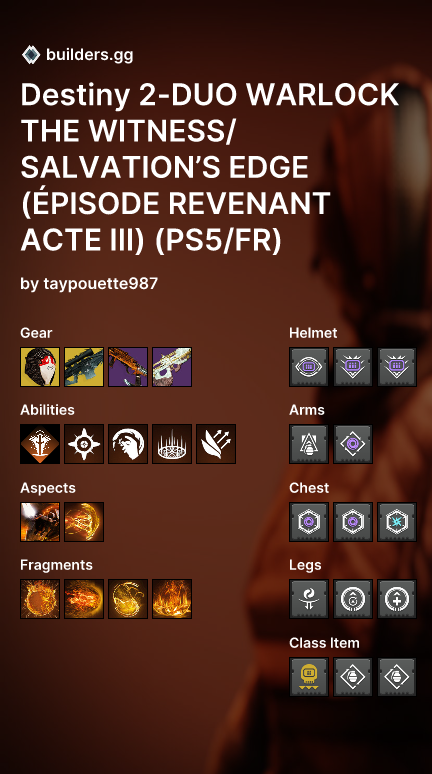Screen dimensions: 432x774
Task: Select the first fragment ring of fire
Action: click(x=40, y=599)
